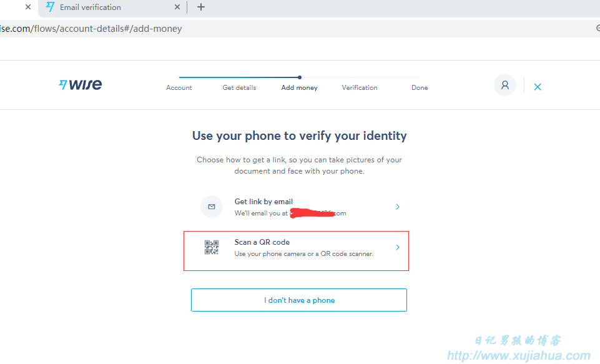Select the Done step label
The image size is (600, 364).
[420, 87]
